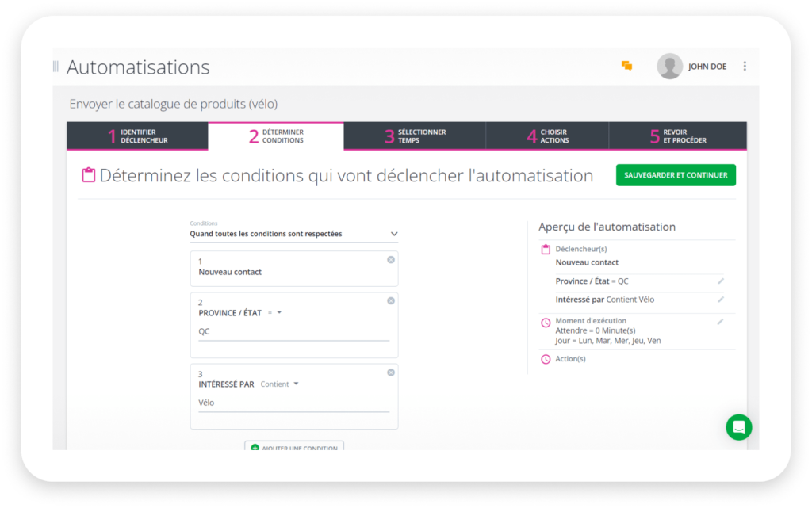
Task: Edit the Intéressé par Contient Vélo condition
Action: [721, 299]
